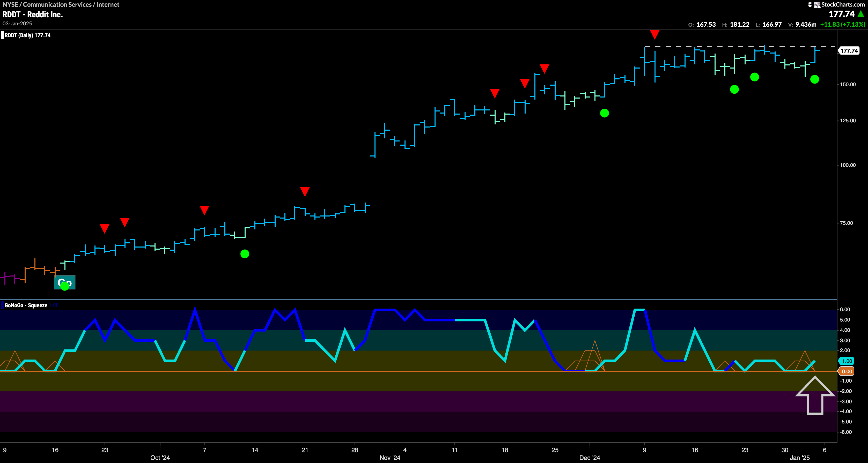
Task: Click the orange 0.00 oscillator value tag
Action: point(847,371)
